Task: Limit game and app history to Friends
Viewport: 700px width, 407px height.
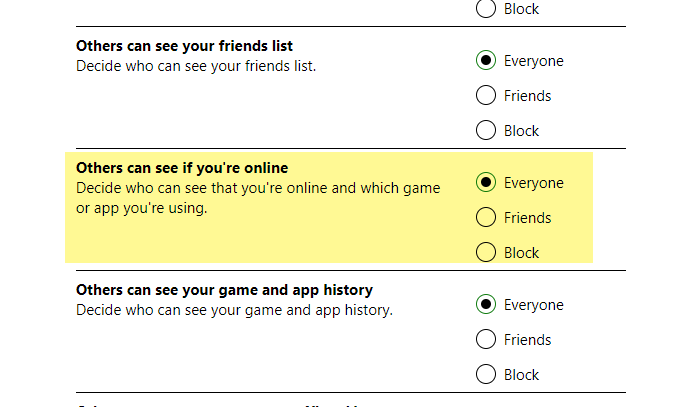Action: click(x=486, y=340)
